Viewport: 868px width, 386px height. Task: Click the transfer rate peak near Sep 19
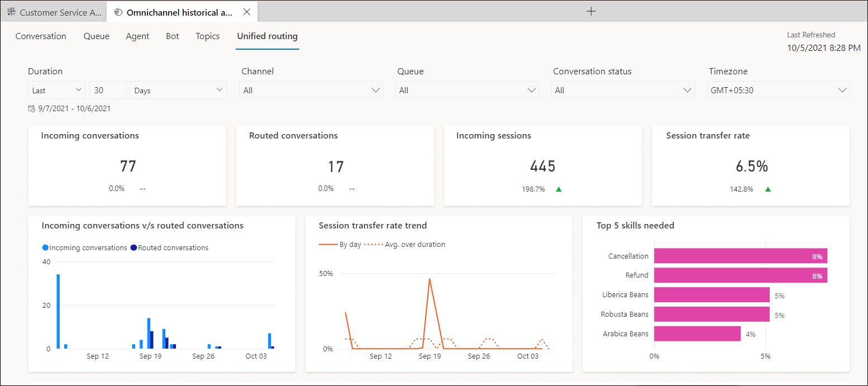coord(430,279)
